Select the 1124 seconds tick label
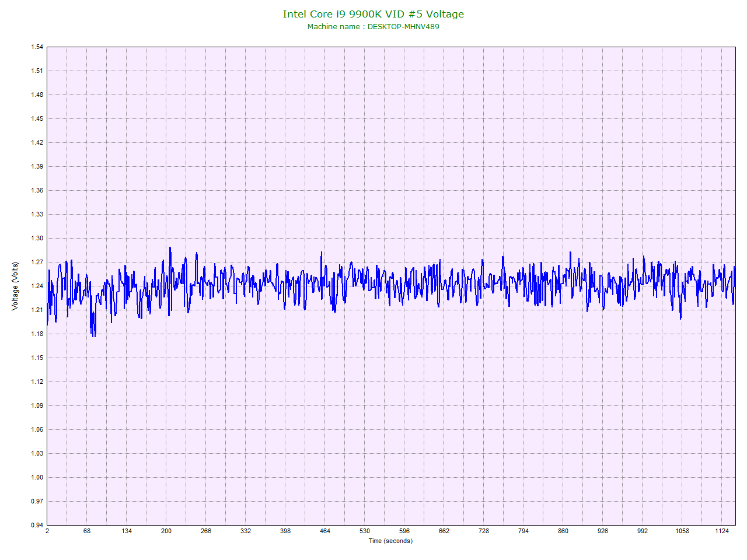Image resolution: width=747 pixels, height=560 pixels. click(x=722, y=531)
